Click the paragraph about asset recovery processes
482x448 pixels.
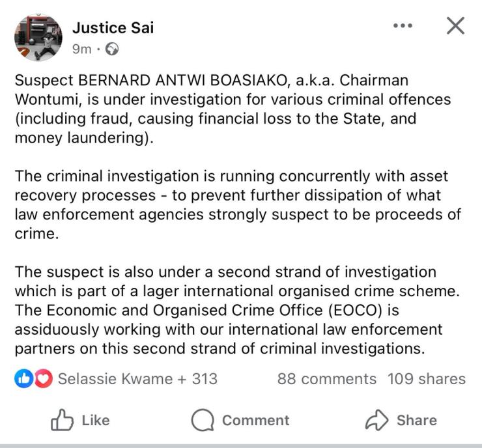coord(238,204)
